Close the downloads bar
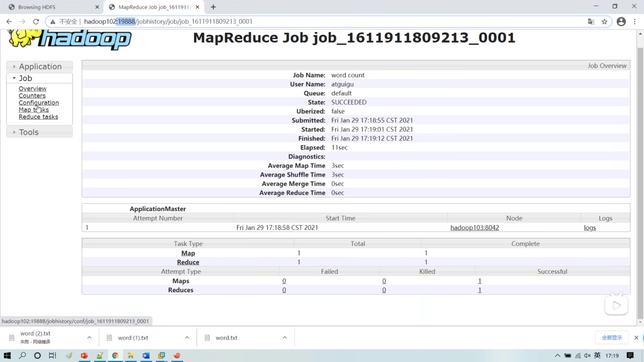Viewport: 644px width, 362px height. 636,338
